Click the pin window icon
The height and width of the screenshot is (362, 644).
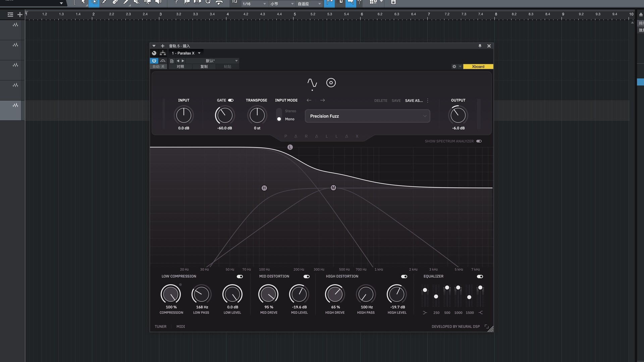480,46
